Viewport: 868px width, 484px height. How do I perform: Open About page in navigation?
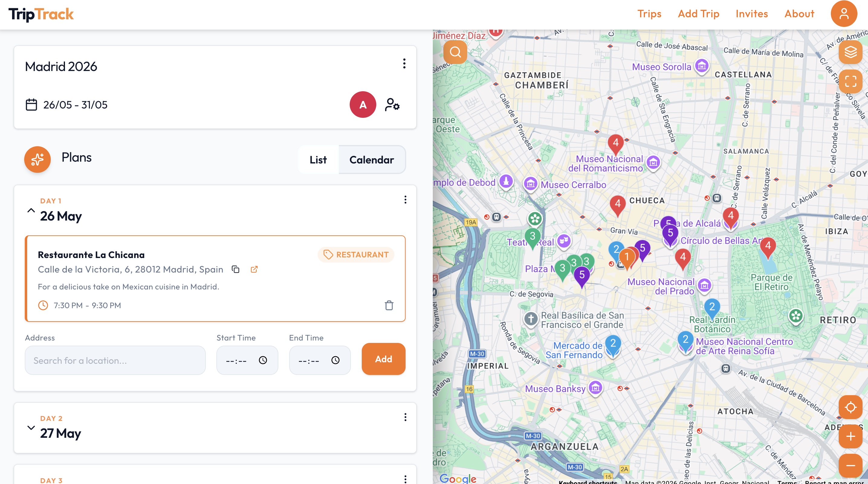point(799,14)
